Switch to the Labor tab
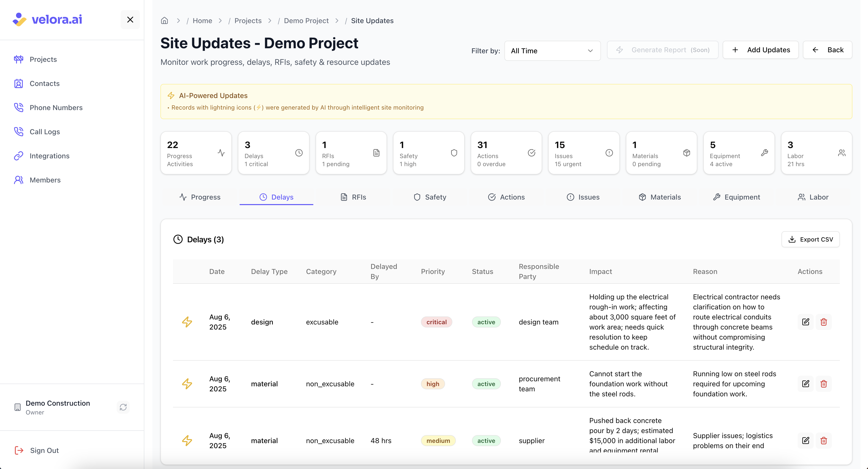Screen dimensions: 868x469 (813, 197)
